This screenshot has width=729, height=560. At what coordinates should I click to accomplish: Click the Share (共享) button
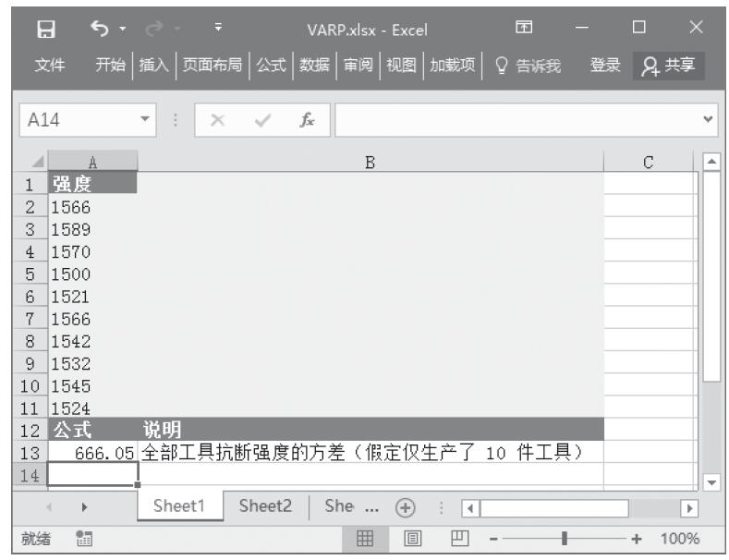(671, 66)
